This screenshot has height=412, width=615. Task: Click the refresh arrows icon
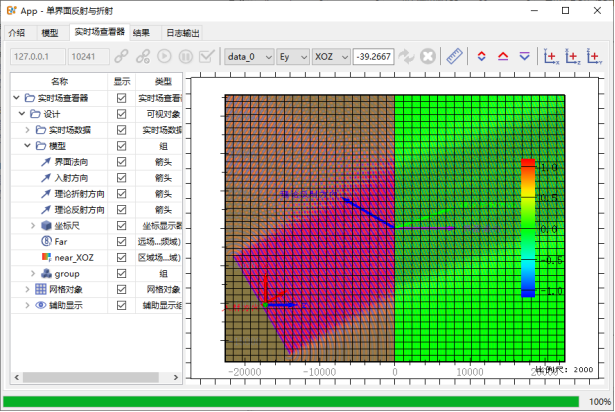coord(406,57)
